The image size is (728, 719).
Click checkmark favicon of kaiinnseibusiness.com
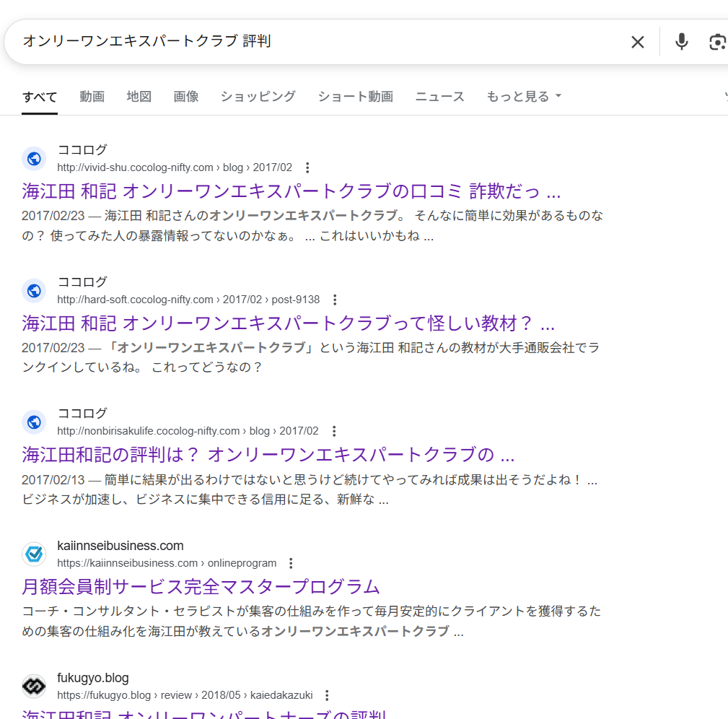(x=34, y=554)
